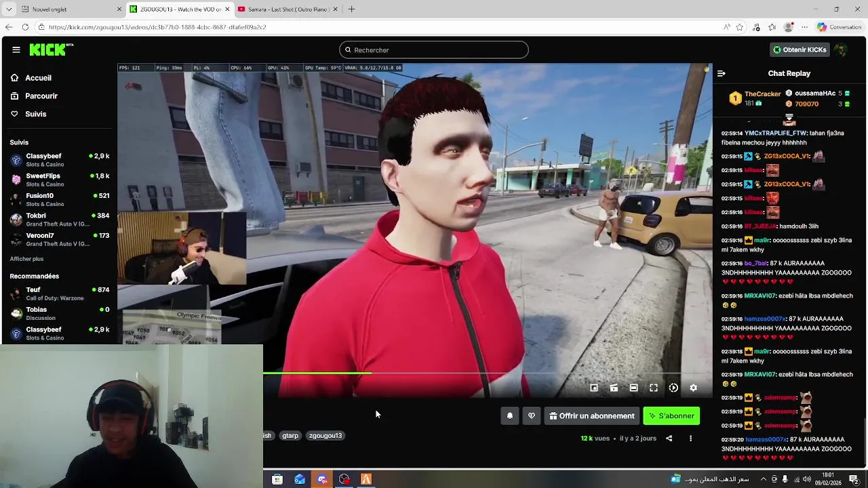
Task: Open playback speed control in player
Action: click(673, 388)
